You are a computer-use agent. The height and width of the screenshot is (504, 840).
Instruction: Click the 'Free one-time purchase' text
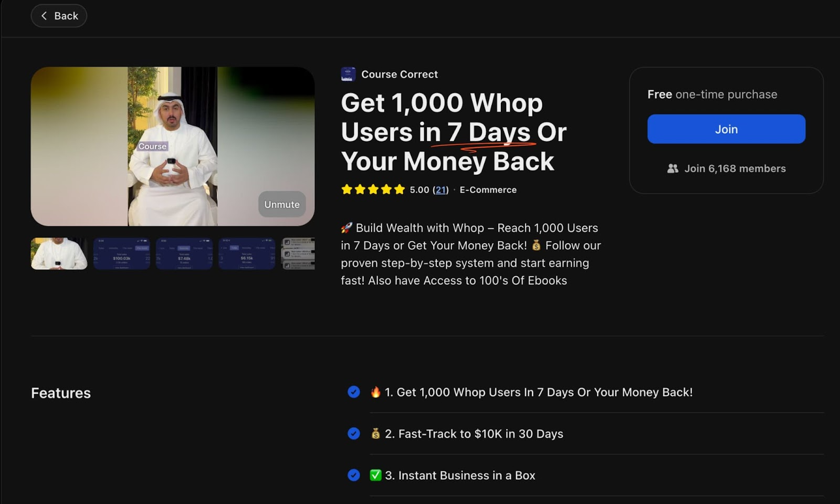(x=712, y=94)
